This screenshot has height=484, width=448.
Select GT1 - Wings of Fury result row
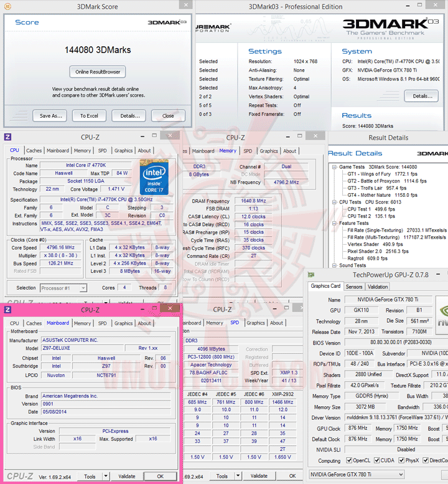(x=382, y=174)
